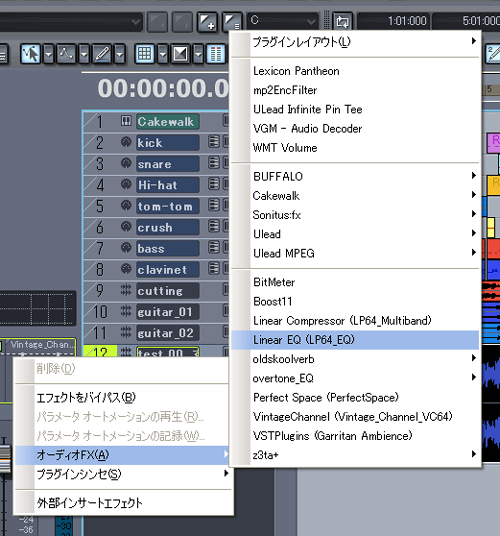
Task: Open the marker combo box showing C
Action: 283,21
